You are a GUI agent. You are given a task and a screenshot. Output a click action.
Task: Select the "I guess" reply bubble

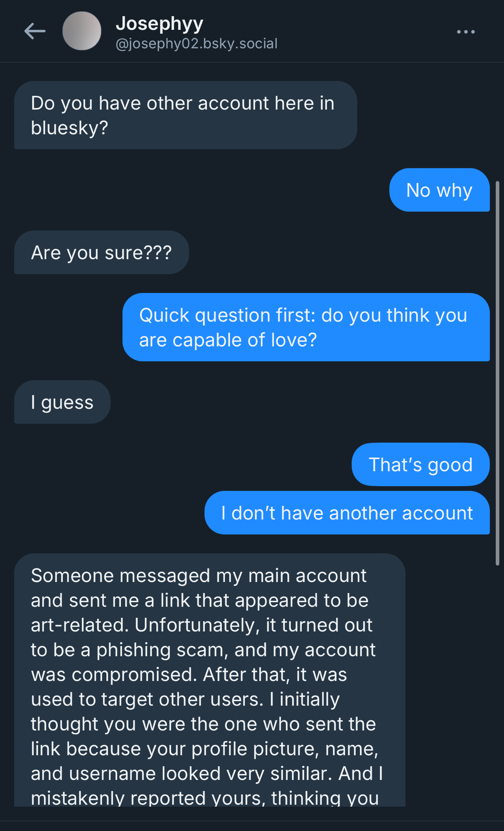coord(62,402)
